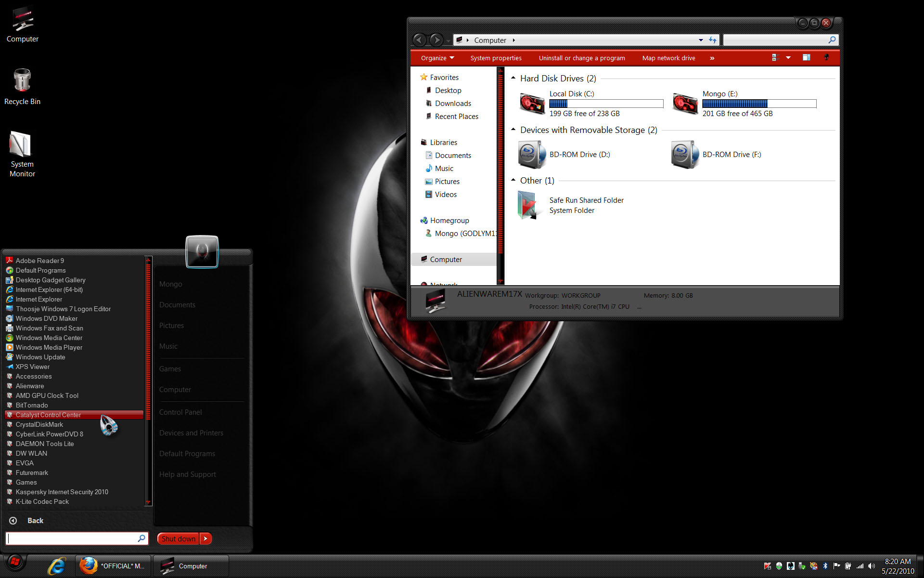Click the power plug tray icon
This screenshot has height=578, width=924.
(x=848, y=566)
